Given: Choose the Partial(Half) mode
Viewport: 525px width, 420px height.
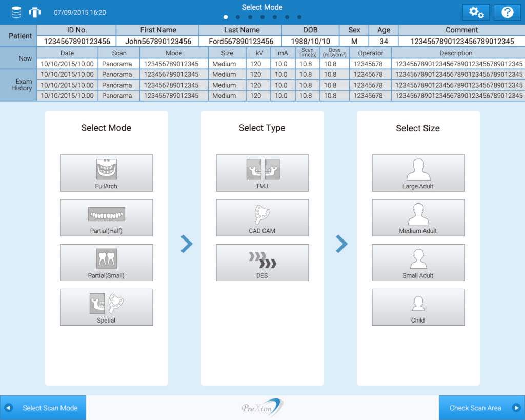Looking at the screenshot, I should tap(106, 218).
